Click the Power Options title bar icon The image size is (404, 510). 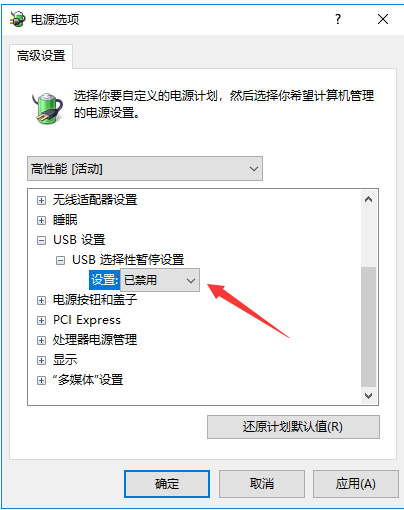(17, 19)
